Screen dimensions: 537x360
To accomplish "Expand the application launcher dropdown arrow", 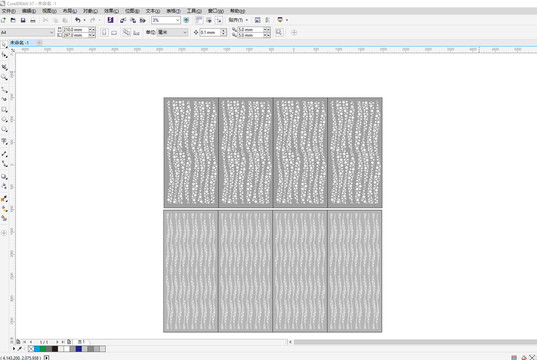I will click(x=287, y=20).
